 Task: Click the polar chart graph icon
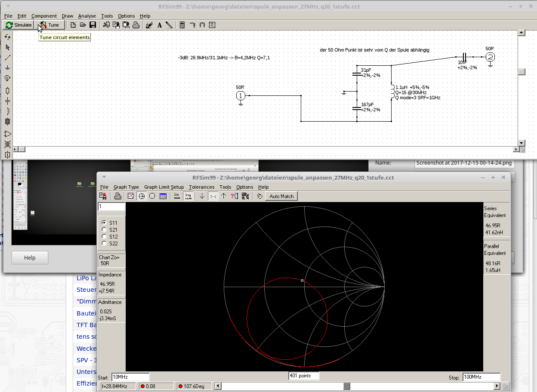click(152, 196)
